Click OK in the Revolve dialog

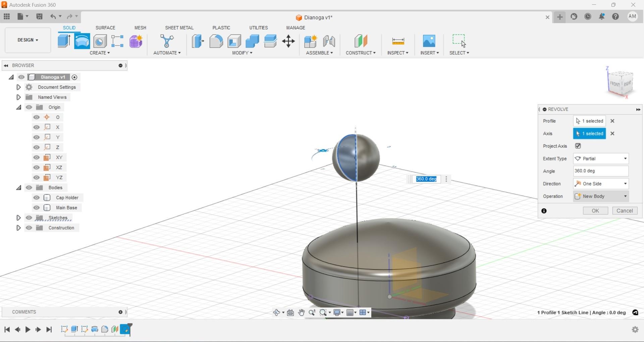595,211
